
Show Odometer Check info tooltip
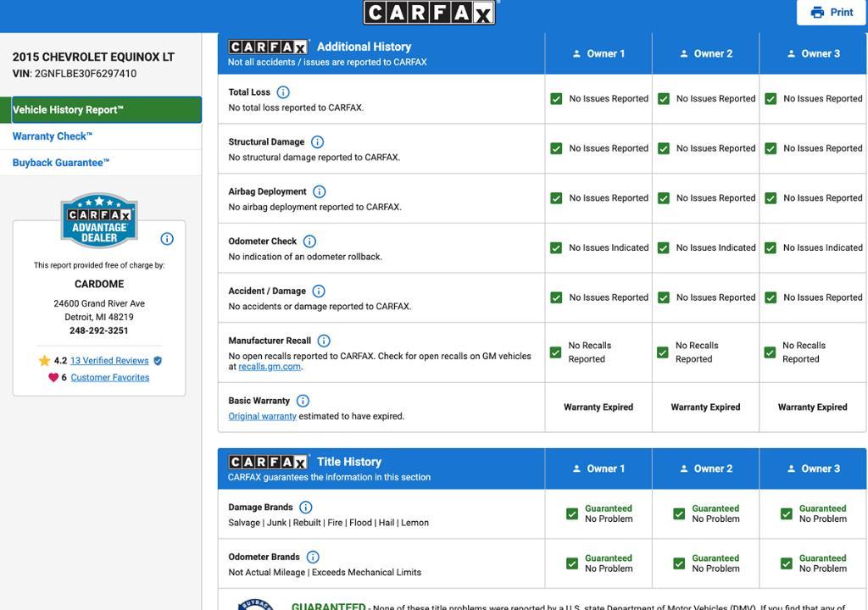[x=309, y=241]
